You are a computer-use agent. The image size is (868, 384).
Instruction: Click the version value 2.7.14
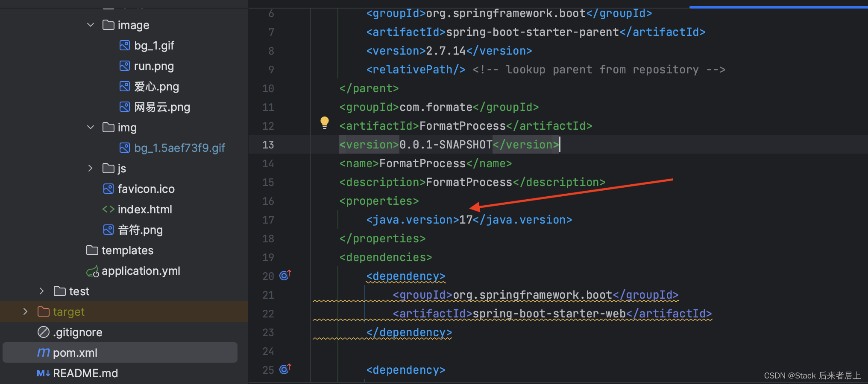(446, 51)
